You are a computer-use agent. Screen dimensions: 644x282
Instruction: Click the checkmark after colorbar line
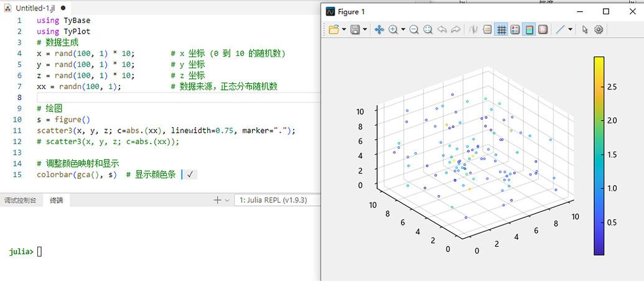click(x=190, y=175)
